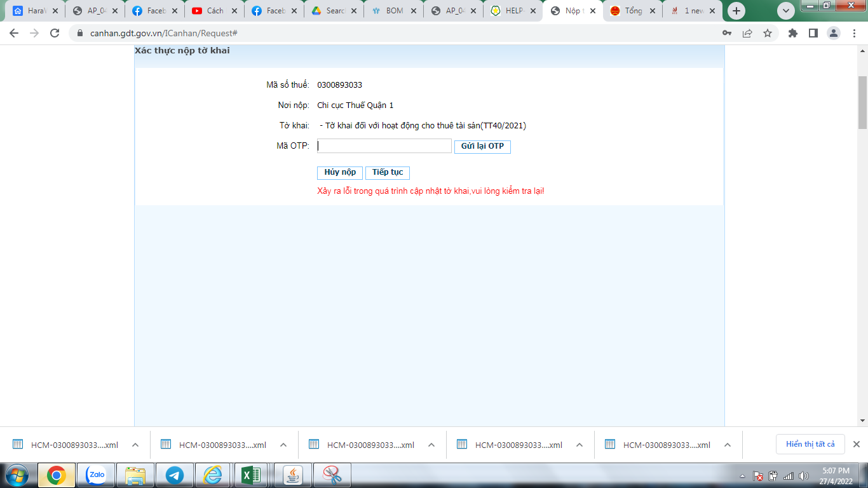Reload the page with the refresh icon
Screen dimensions: 868x488
[55, 33]
